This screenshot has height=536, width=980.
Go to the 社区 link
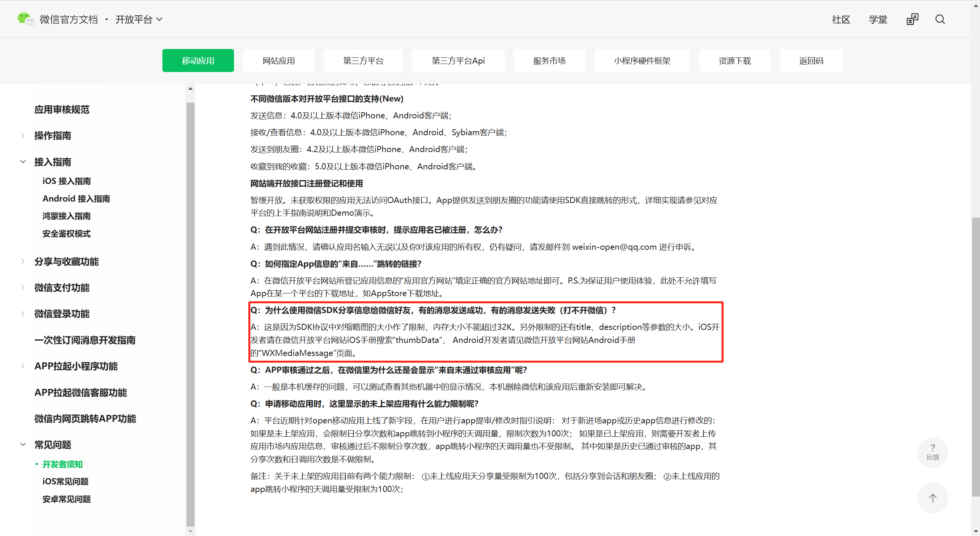point(841,20)
